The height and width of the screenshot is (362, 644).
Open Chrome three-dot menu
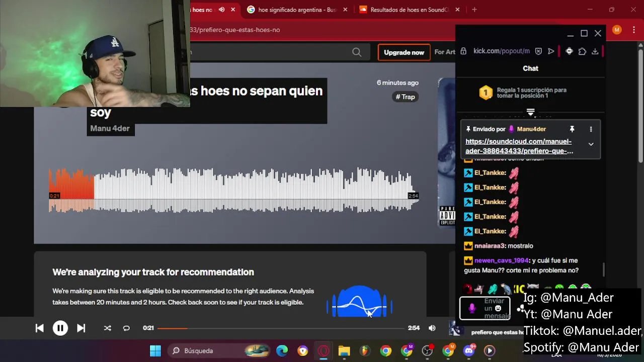click(633, 30)
